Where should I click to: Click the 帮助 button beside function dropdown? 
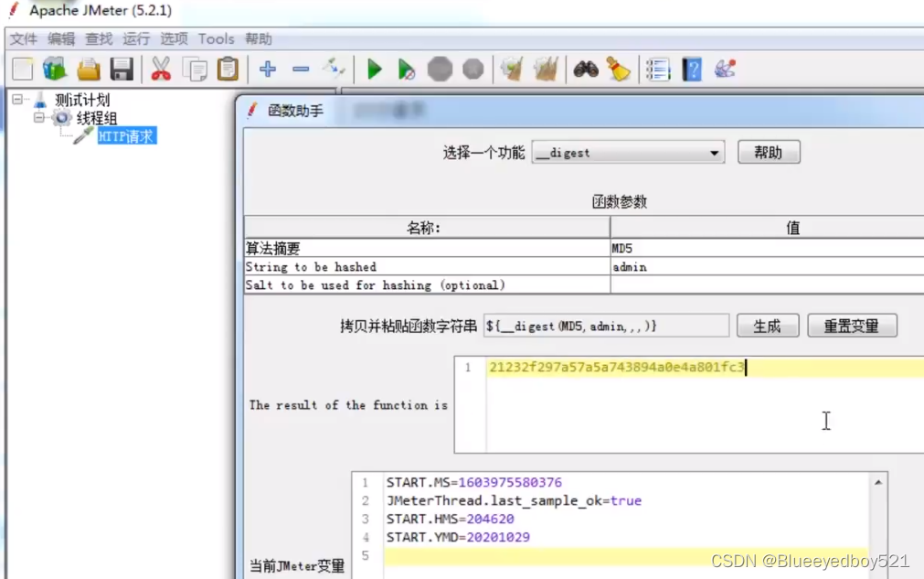point(769,153)
